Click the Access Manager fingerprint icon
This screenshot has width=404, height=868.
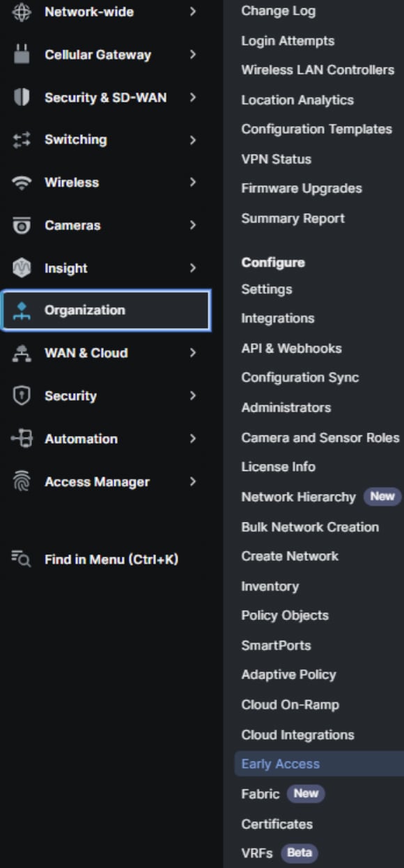click(22, 481)
